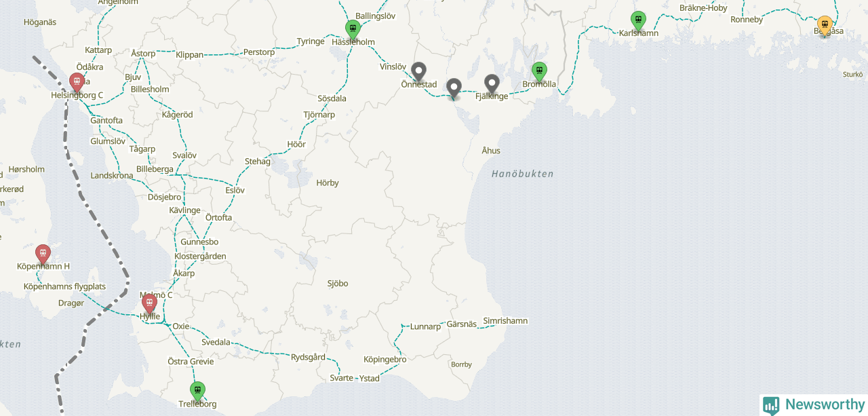
Task: Click the Ystad label
Action: click(370, 379)
